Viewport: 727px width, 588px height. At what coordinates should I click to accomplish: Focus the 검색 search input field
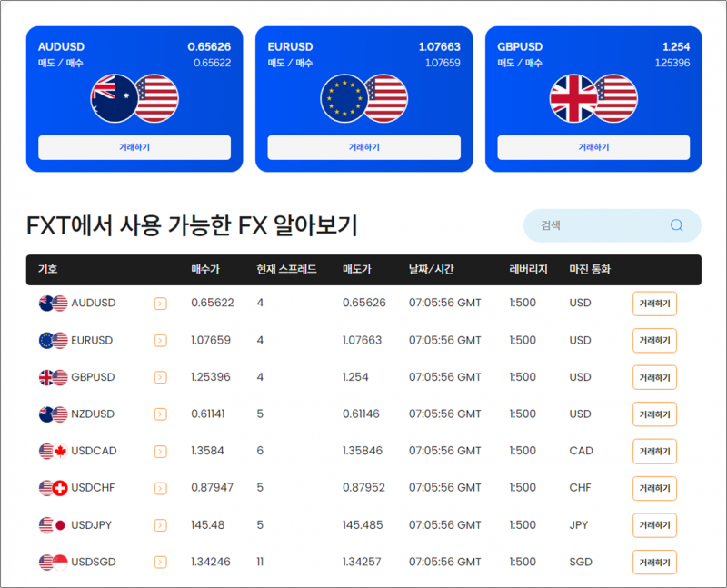[x=612, y=225]
